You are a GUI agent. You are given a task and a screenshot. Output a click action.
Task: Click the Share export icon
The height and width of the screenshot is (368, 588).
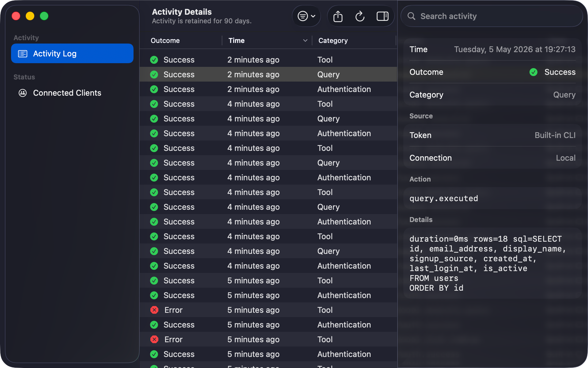[x=338, y=16]
